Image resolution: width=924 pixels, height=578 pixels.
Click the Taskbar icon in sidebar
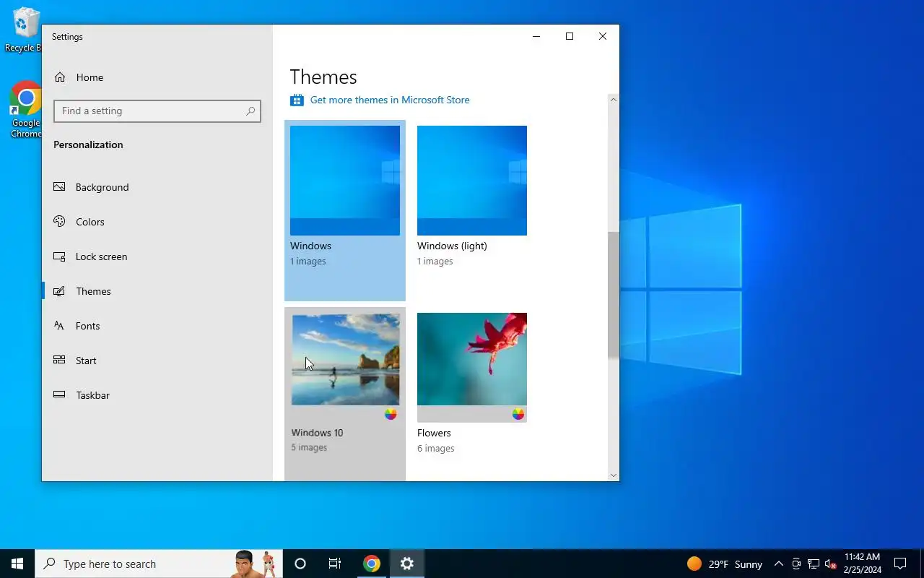(x=60, y=395)
